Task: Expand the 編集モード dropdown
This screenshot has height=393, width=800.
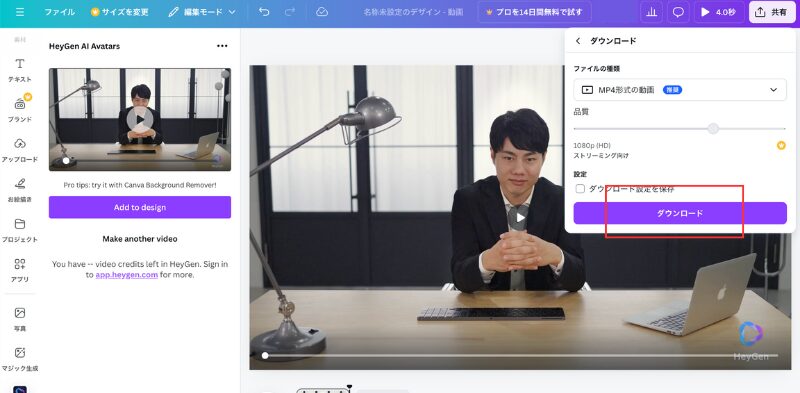Action: coord(202,12)
